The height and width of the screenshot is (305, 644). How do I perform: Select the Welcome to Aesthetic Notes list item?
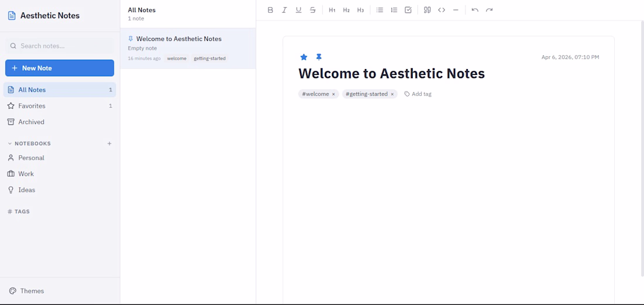[x=188, y=49]
